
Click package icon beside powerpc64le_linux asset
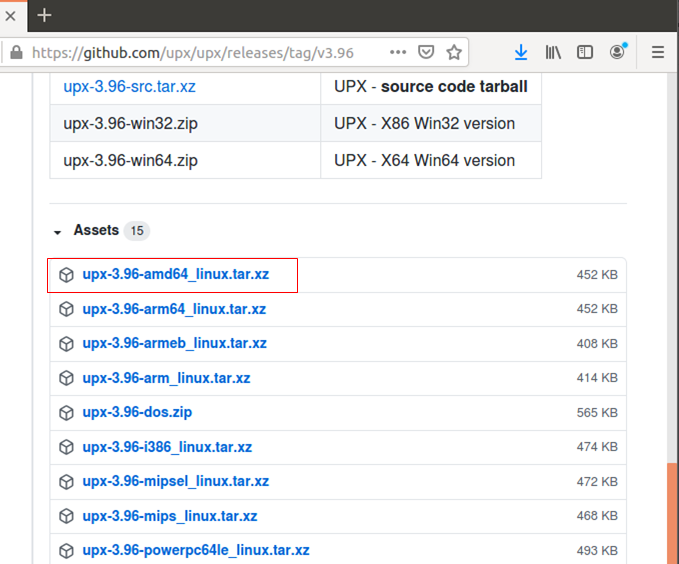[x=66, y=551]
